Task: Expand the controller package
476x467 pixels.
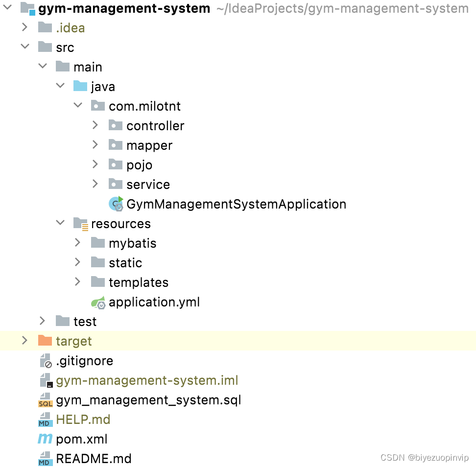Action: click(95, 125)
